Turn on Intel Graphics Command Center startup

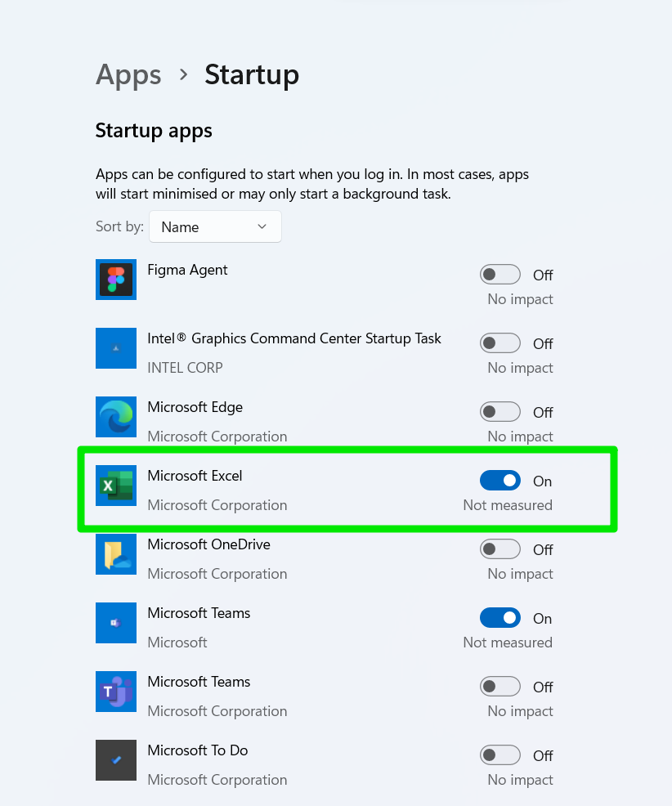tap(500, 343)
